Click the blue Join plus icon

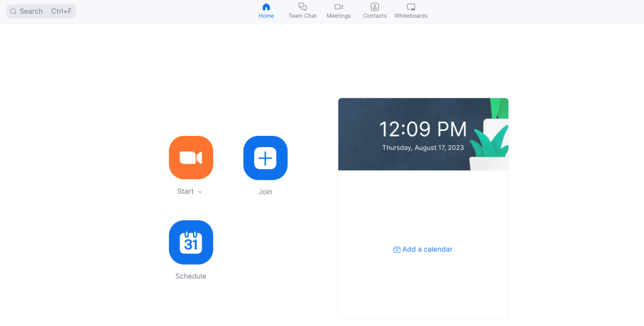pyautogui.click(x=266, y=158)
